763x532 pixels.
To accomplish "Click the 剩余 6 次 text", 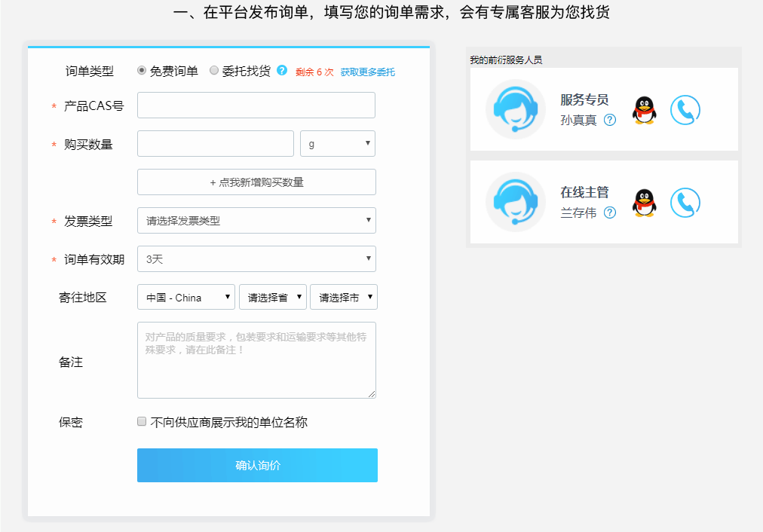I will 314,72.
